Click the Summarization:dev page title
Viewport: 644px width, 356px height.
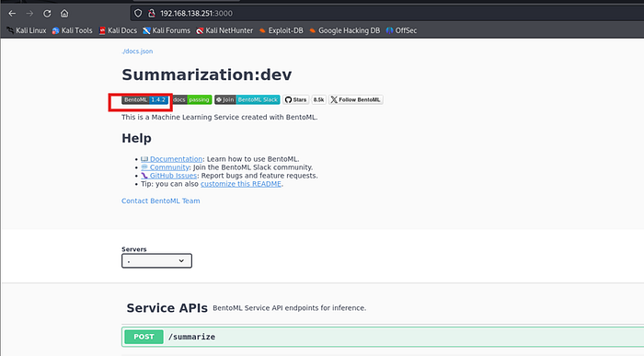coord(207,75)
